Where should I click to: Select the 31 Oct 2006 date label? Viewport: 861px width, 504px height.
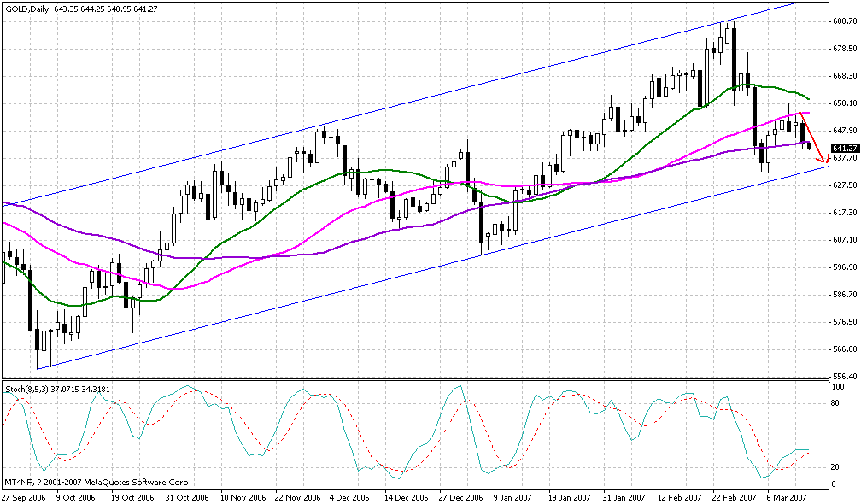point(187,497)
